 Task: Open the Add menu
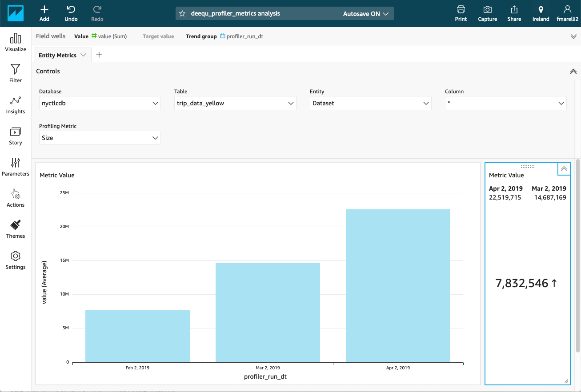[44, 13]
